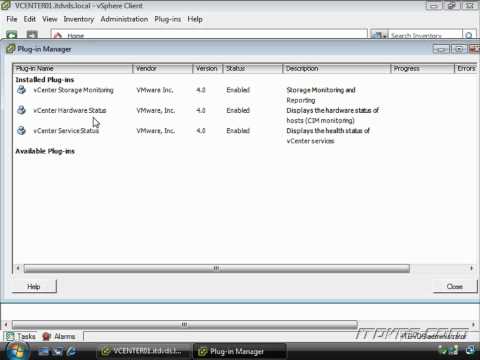This screenshot has height=360, width=480.
Task: Click the Search Inventory field
Action: (x=426, y=35)
